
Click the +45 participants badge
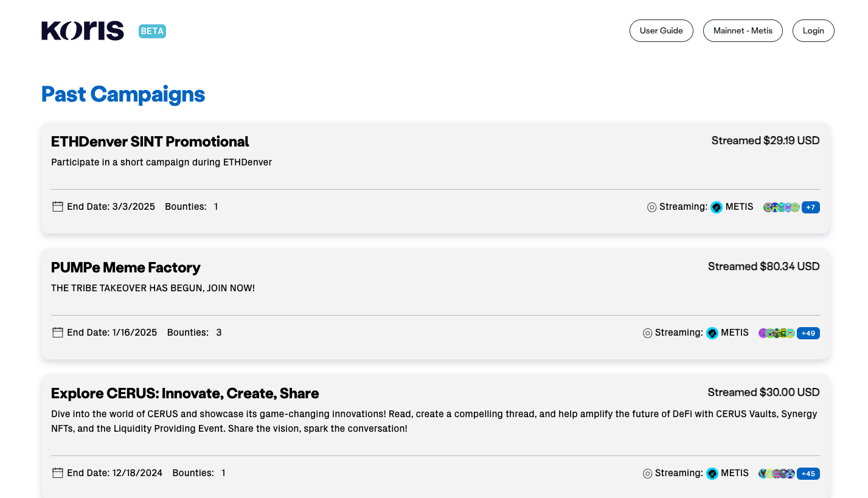pyautogui.click(x=808, y=474)
